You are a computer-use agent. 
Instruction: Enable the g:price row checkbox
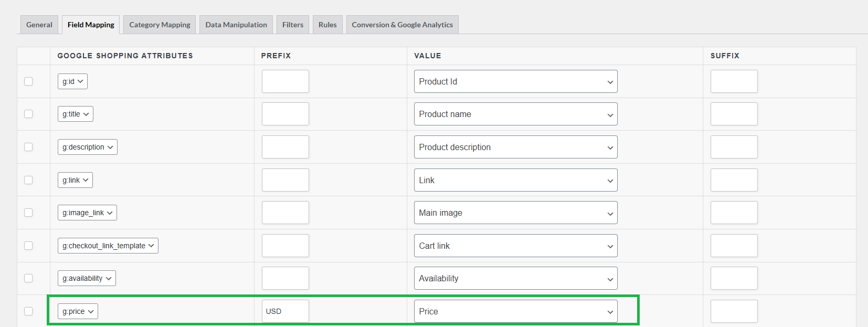tap(28, 311)
